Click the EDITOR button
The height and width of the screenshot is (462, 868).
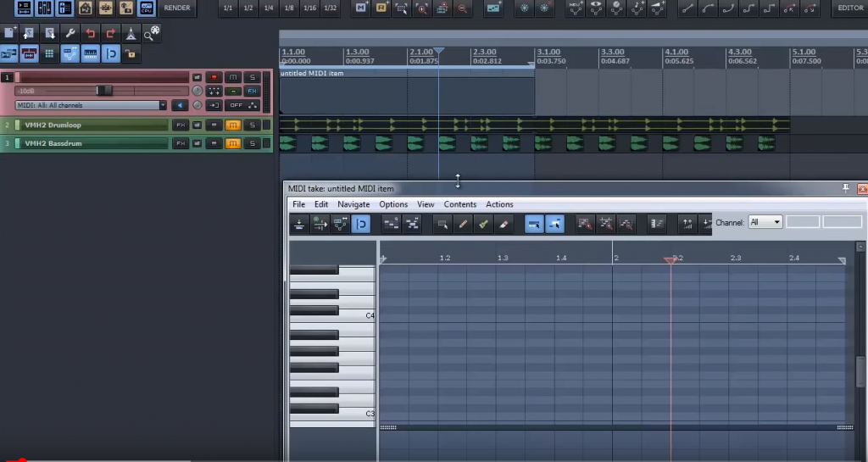[x=850, y=8]
